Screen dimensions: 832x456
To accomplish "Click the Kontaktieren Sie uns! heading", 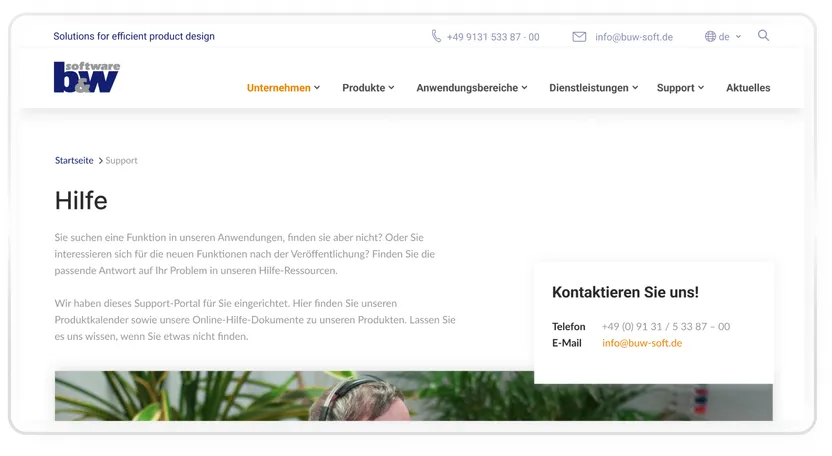I will tap(625, 292).
